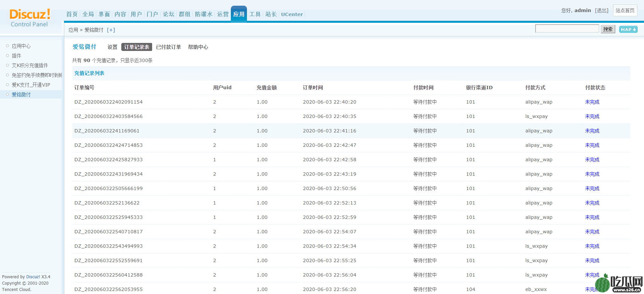This screenshot has width=644, height=294.
Task: Open the 界面 top menu
Action: [x=104, y=14]
